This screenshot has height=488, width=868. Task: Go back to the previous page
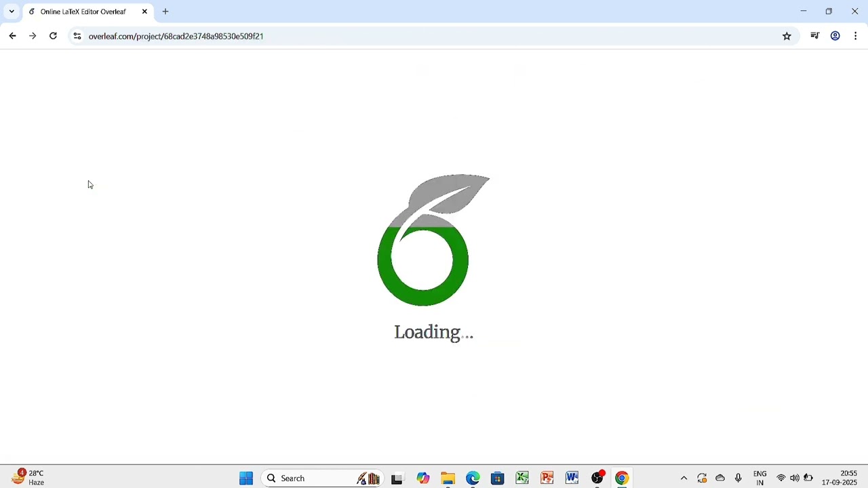tap(12, 36)
